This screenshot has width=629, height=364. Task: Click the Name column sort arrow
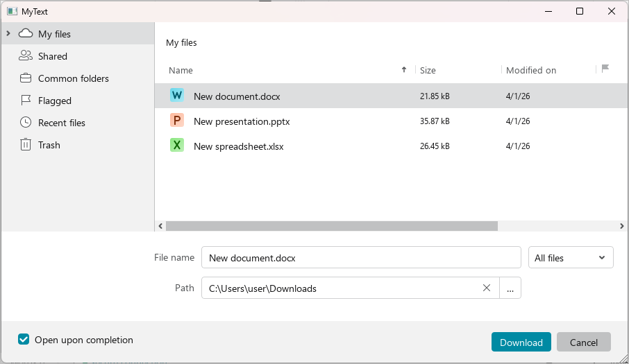[404, 69]
